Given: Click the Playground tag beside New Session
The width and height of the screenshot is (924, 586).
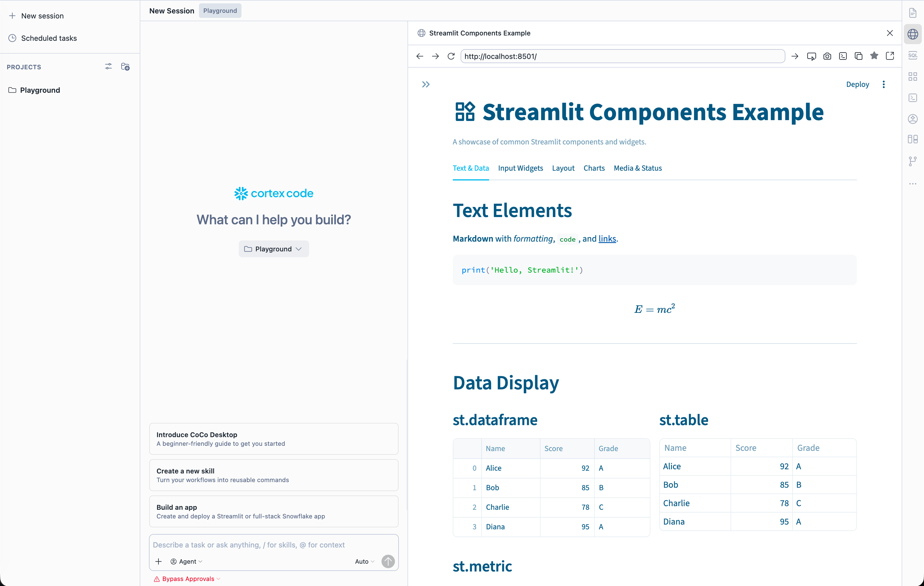Looking at the screenshot, I should click(x=220, y=11).
